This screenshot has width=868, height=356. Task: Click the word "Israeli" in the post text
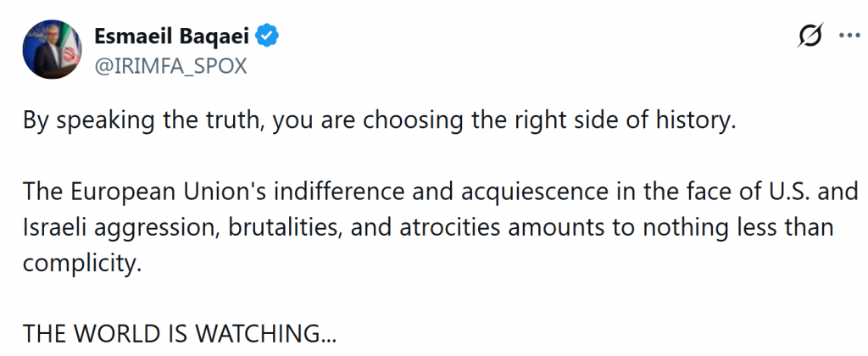coord(52,227)
